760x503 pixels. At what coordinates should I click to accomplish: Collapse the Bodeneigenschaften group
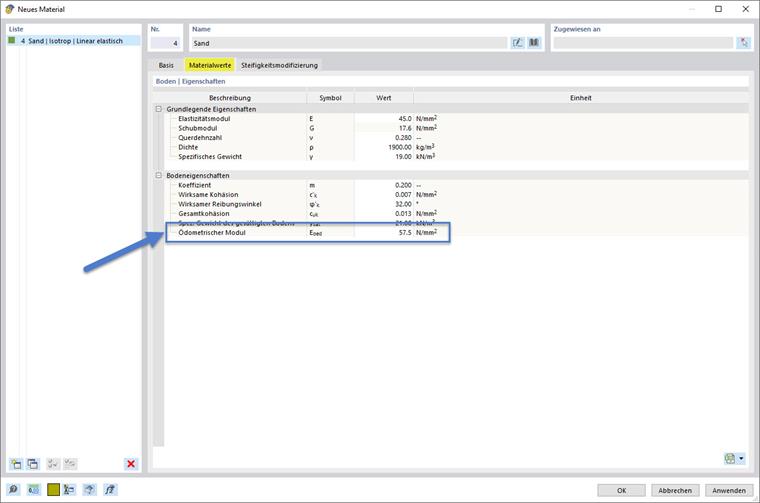(158, 175)
